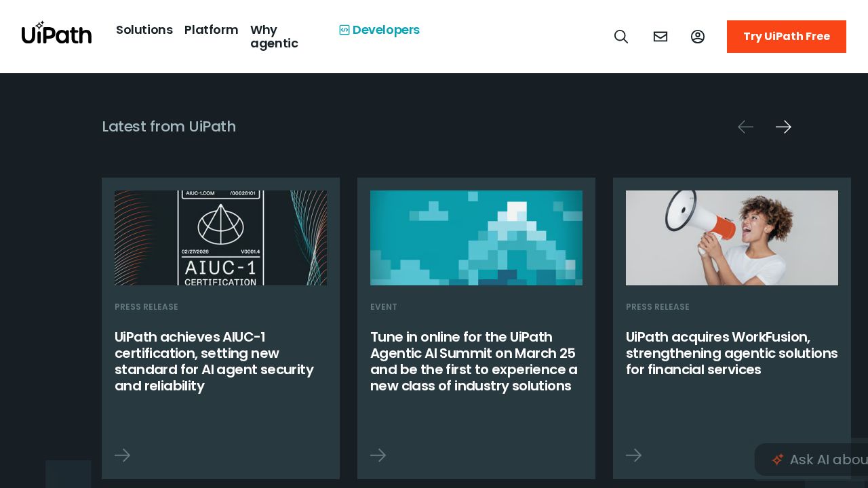The width and height of the screenshot is (868, 488).
Task: Click the EVENT label on summit card
Action: [x=384, y=307]
